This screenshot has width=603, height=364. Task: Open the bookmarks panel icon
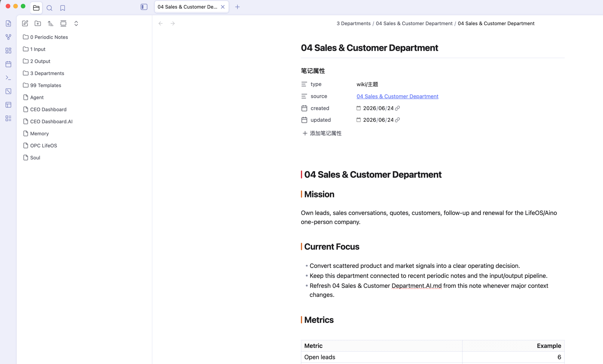tap(63, 8)
